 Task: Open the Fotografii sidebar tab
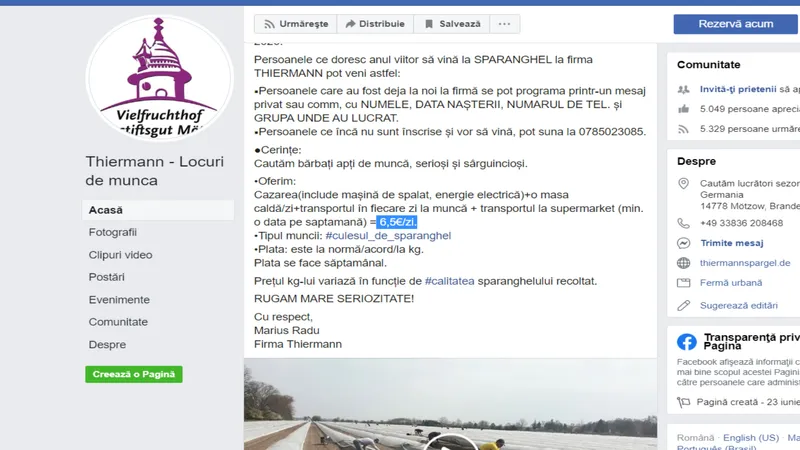[x=112, y=232]
